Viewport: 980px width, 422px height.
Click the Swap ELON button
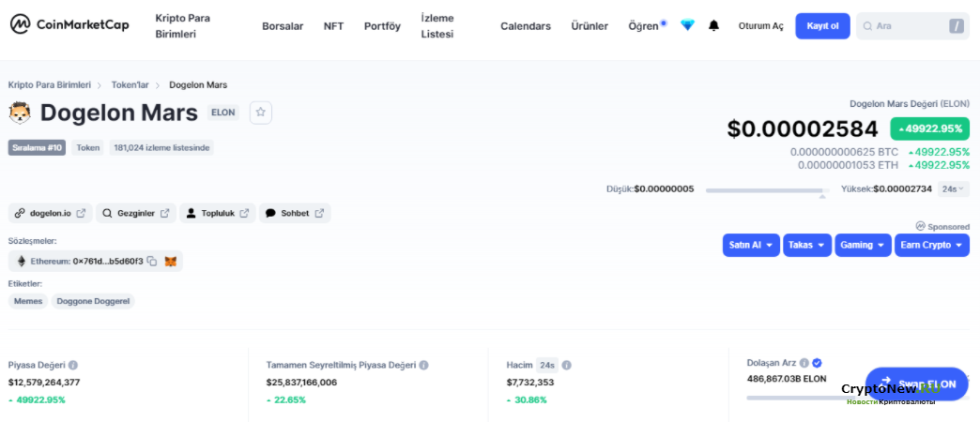[x=916, y=384]
